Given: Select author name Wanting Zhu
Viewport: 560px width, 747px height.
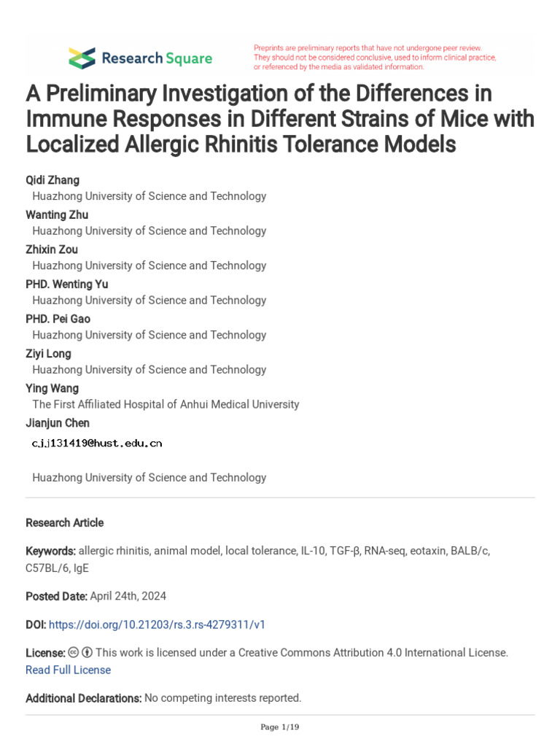Looking at the screenshot, I should tap(57, 215).
